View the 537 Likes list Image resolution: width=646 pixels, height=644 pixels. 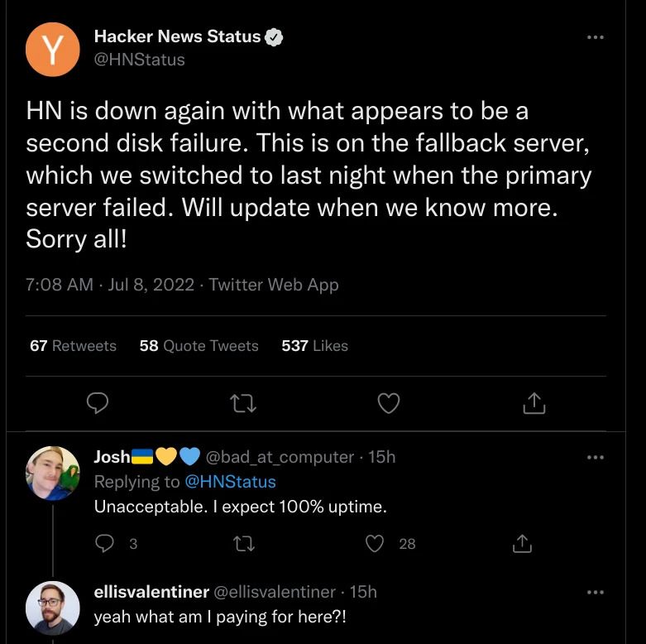click(x=314, y=346)
